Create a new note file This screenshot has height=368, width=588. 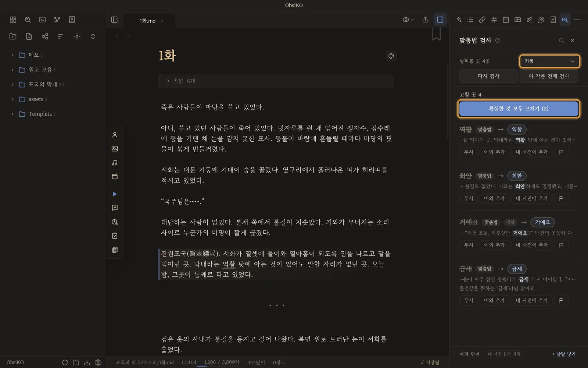pos(29,36)
